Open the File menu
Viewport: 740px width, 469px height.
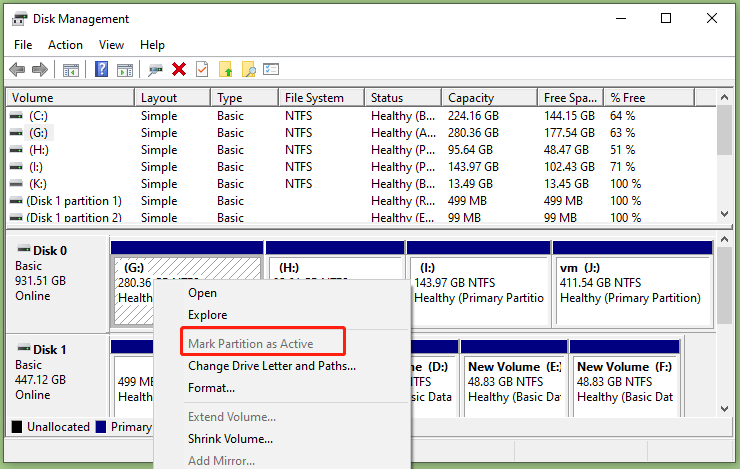[x=23, y=45]
